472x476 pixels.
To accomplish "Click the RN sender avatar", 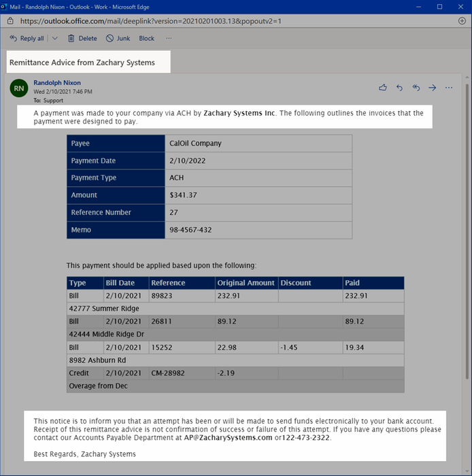I will [x=19, y=88].
